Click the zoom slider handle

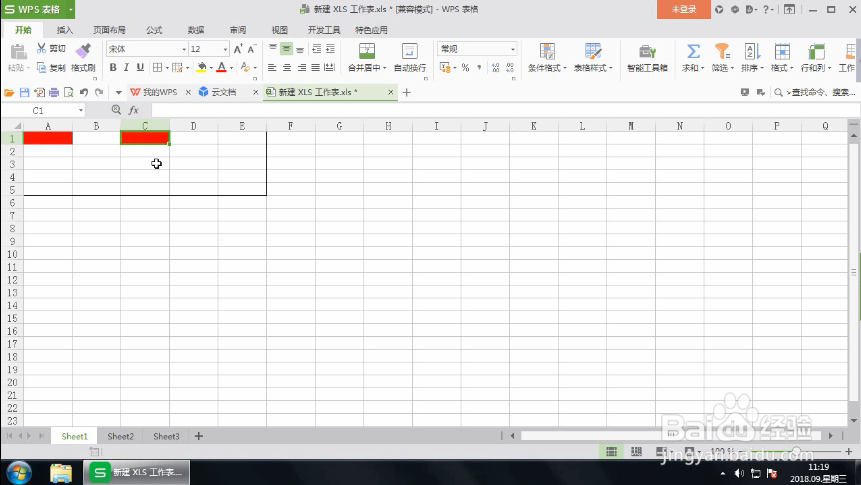coord(797,451)
